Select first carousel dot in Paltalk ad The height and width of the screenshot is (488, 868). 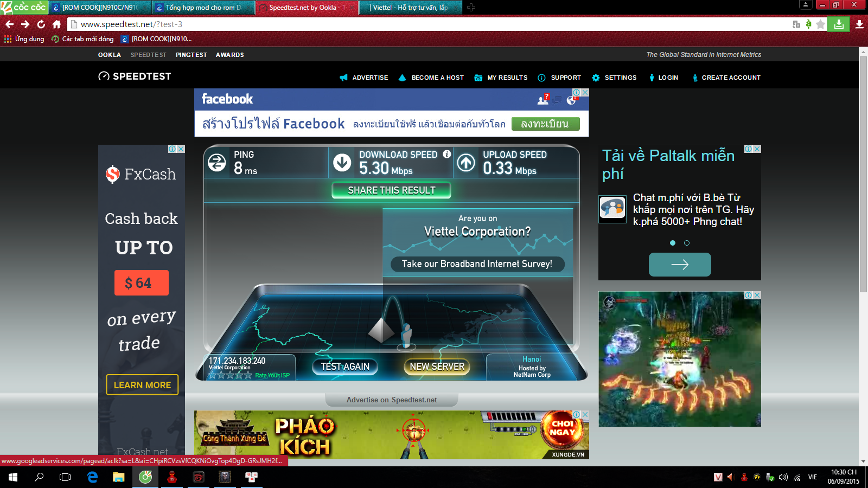673,243
